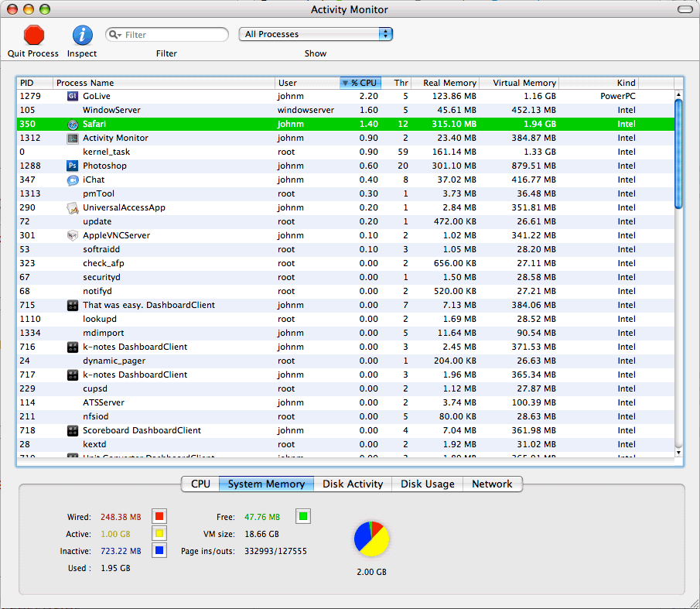The width and height of the screenshot is (700, 609).
Task: Open the Network tab
Action: tap(493, 484)
